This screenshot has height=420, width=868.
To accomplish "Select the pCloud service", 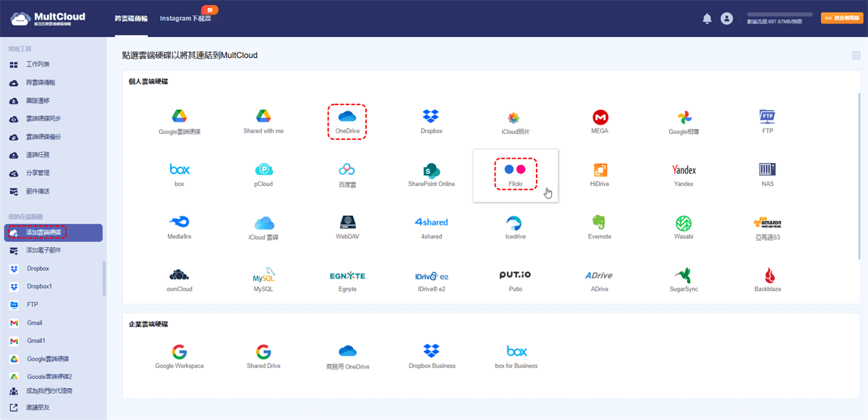I will point(263,169).
